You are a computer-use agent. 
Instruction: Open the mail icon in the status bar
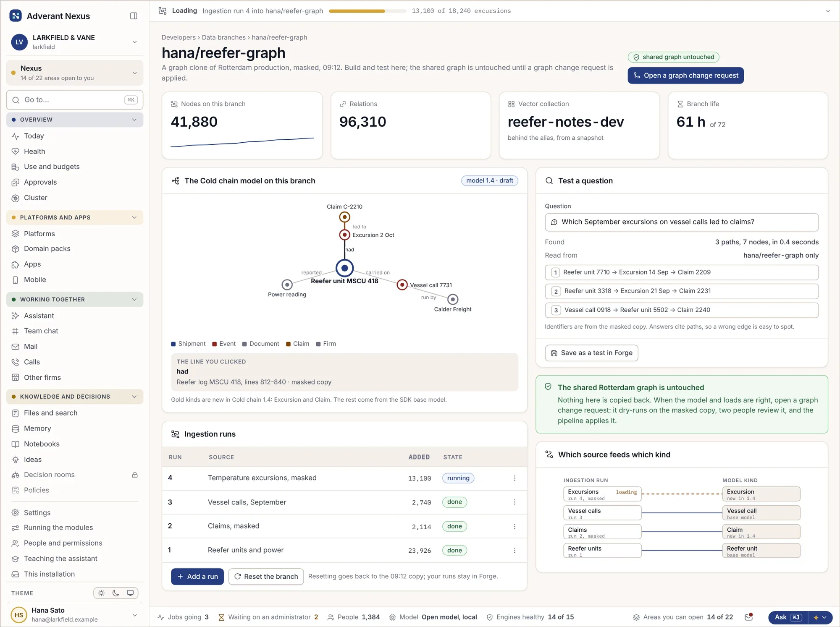coord(748,617)
